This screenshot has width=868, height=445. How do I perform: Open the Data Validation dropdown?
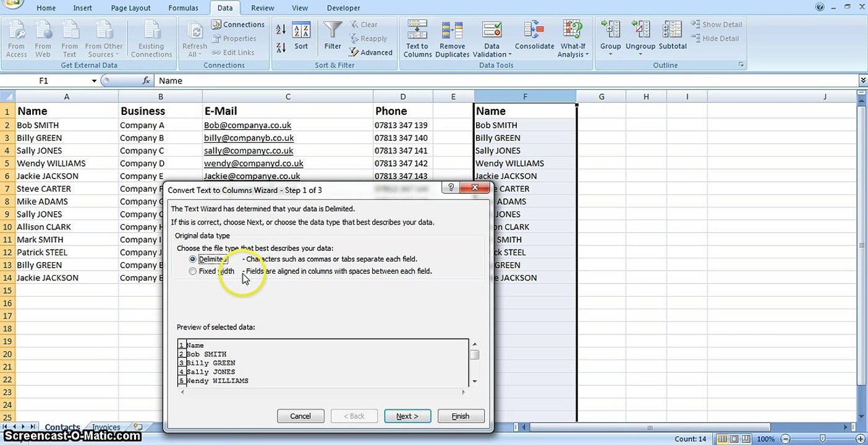(491, 51)
